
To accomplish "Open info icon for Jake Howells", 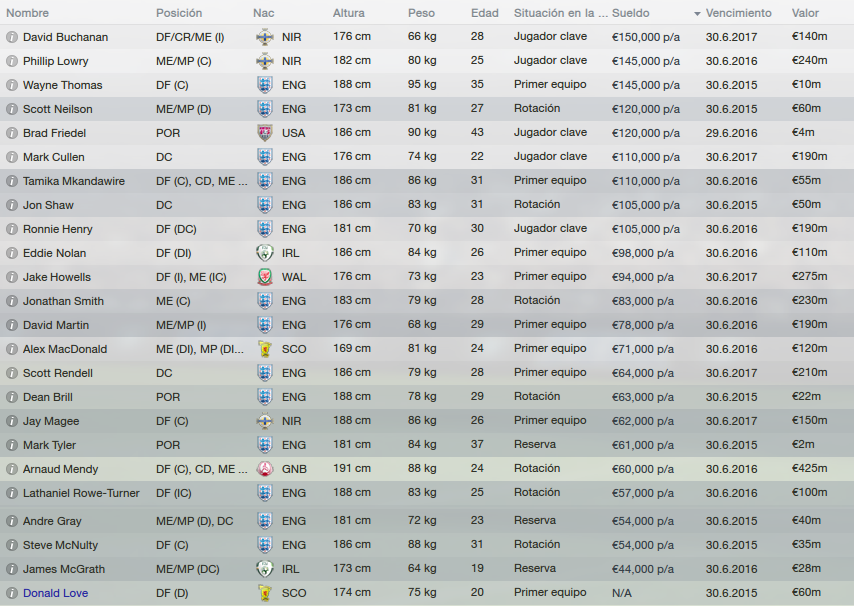I will click(x=11, y=277).
